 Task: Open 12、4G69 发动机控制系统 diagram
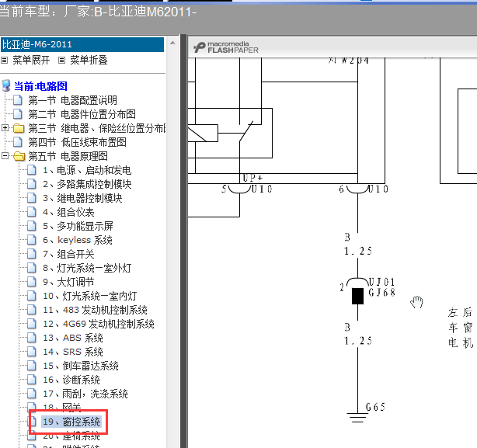(x=99, y=324)
